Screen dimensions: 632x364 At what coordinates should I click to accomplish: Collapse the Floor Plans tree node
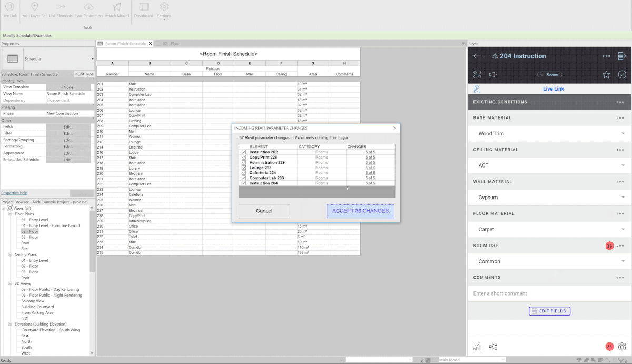(x=10, y=214)
